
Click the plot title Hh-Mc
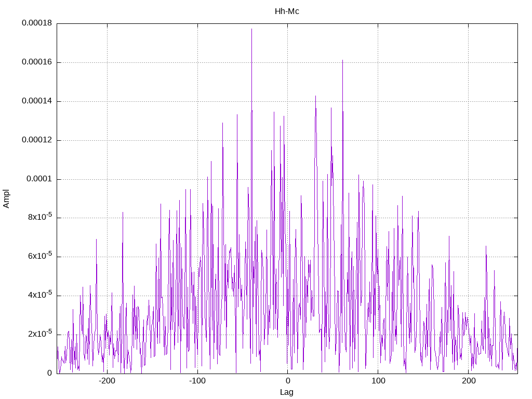click(287, 11)
